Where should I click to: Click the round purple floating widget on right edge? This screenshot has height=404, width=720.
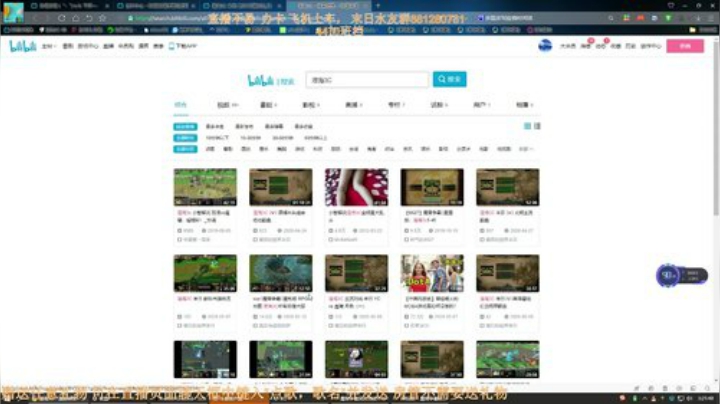(x=667, y=275)
